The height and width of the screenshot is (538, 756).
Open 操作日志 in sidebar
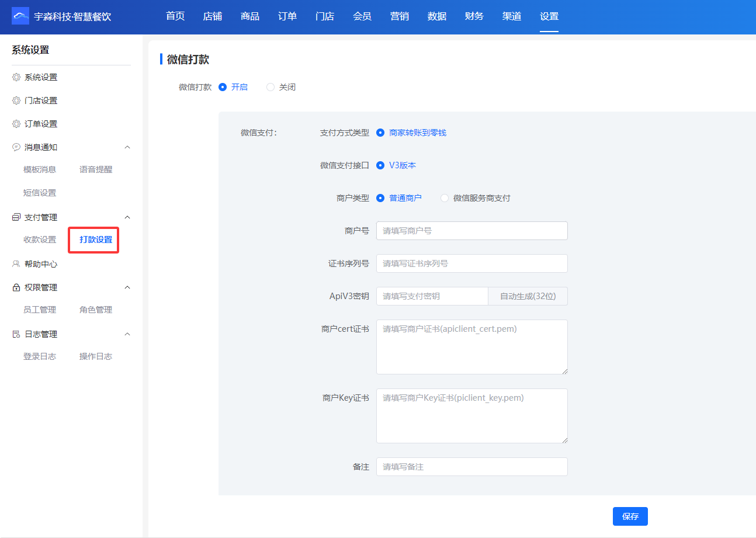click(x=96, y=356)
